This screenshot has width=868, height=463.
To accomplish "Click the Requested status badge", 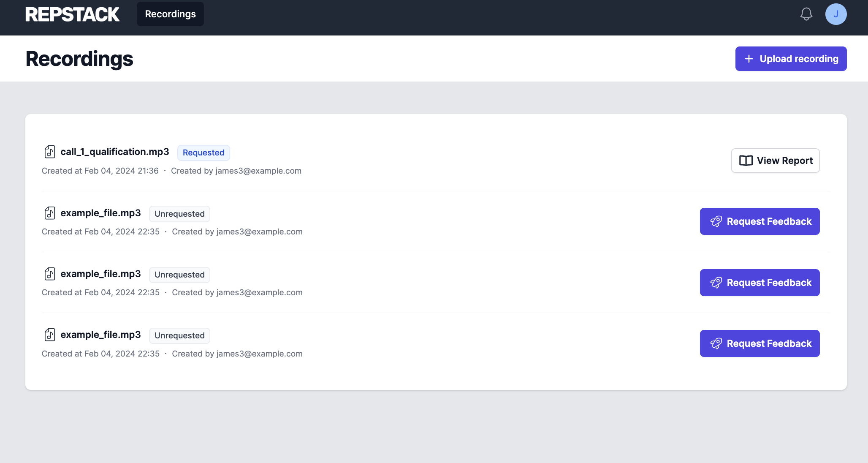I will [x=203, y=153].
